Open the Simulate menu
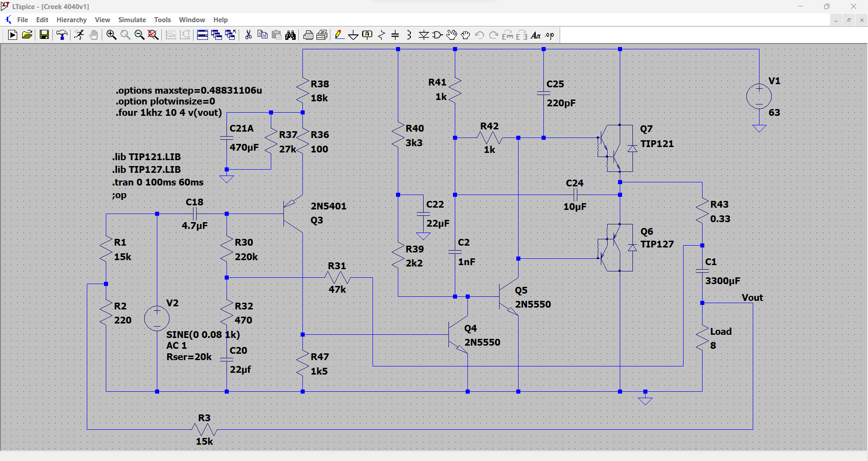 (x=132, y=20)
